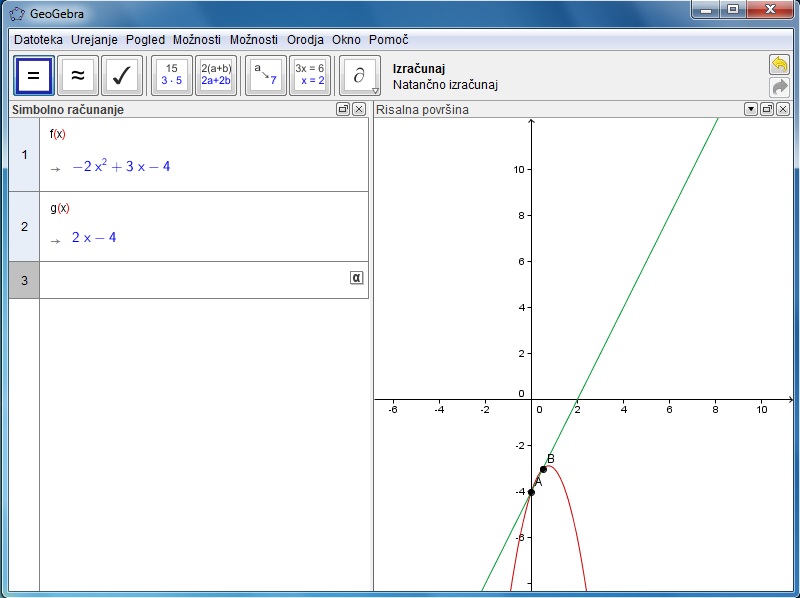Image resolution: width=800 pixels, height=598 pixels.
Task: Click the Factor tool (15 = 3·5)
Action: click(171, 75)
